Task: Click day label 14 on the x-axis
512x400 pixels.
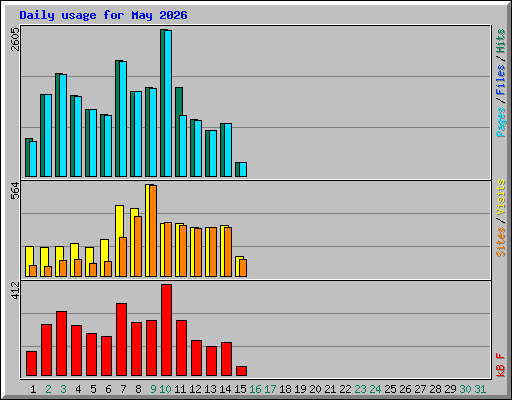Action: 225,389
